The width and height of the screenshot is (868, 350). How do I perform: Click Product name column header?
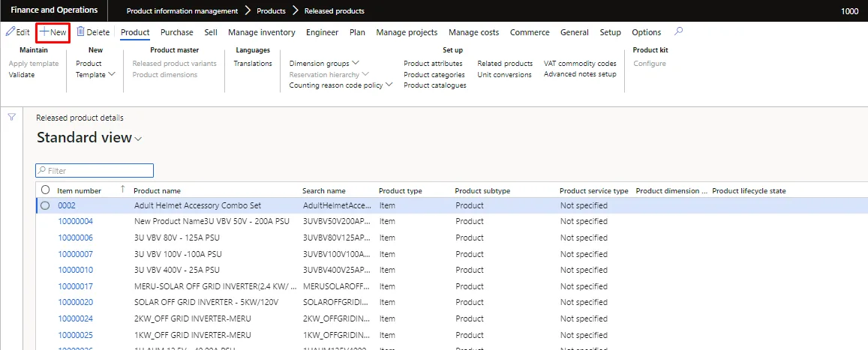[x=158, y=191]
